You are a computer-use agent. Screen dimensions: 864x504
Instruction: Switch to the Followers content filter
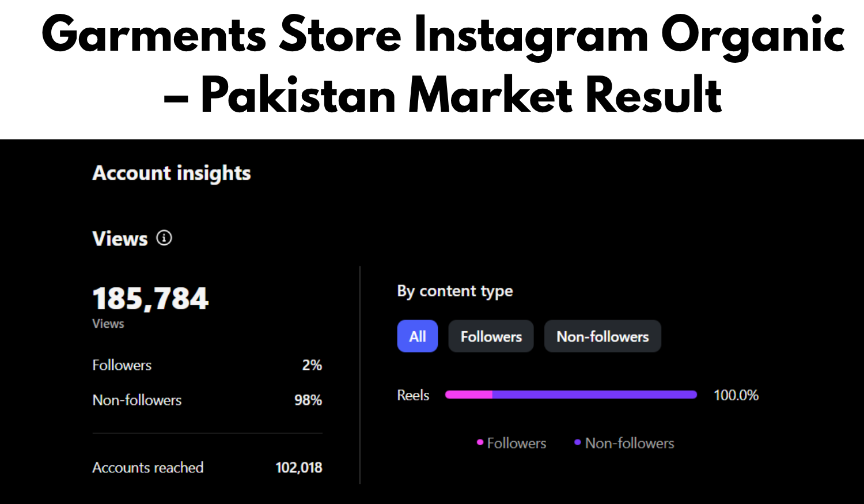pos(491,336)
